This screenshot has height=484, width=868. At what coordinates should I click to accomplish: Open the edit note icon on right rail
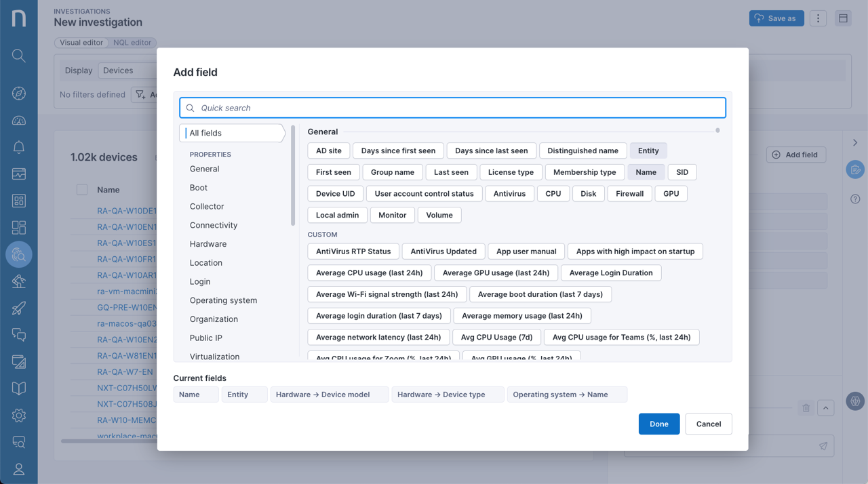tap(855, 170)
